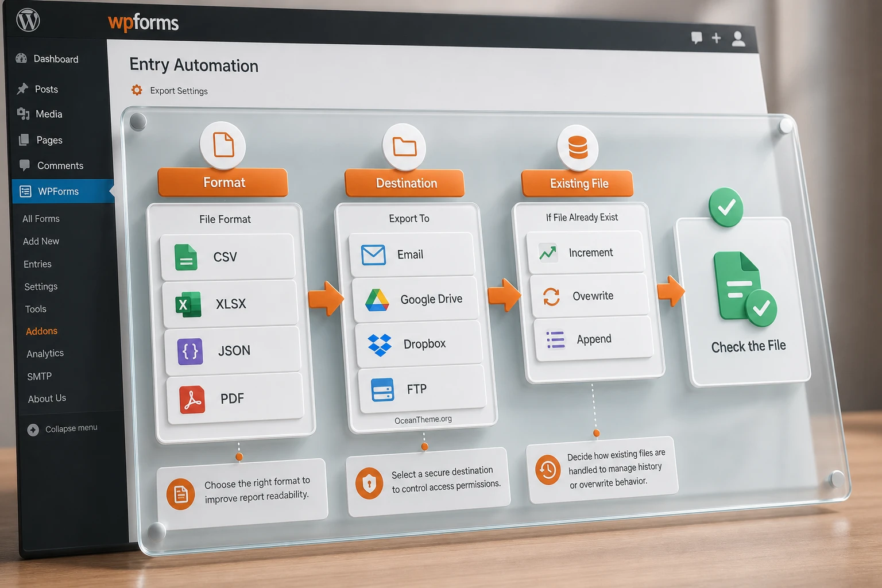Select the CSV file icon
Viewport: 882px width, 588px height.
pyautogui.click(x=186, y=257)
